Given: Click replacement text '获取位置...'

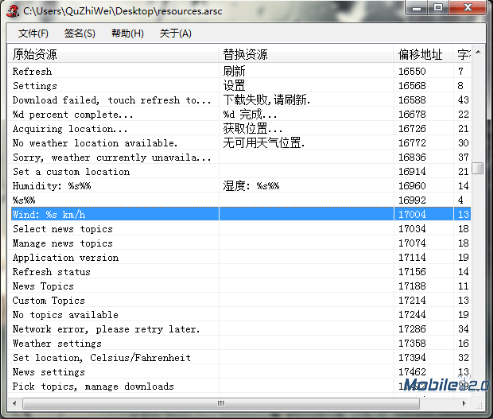Looking at the screenshot, I should point(252,128).
